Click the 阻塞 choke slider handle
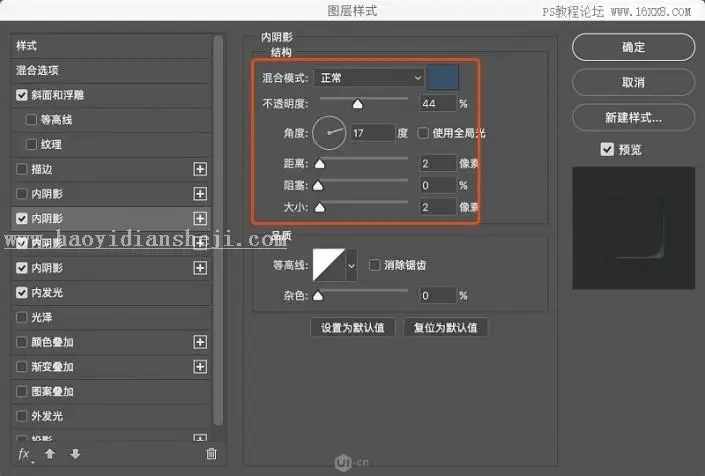This screenshot has width=705, height=476. pos(318,185)
